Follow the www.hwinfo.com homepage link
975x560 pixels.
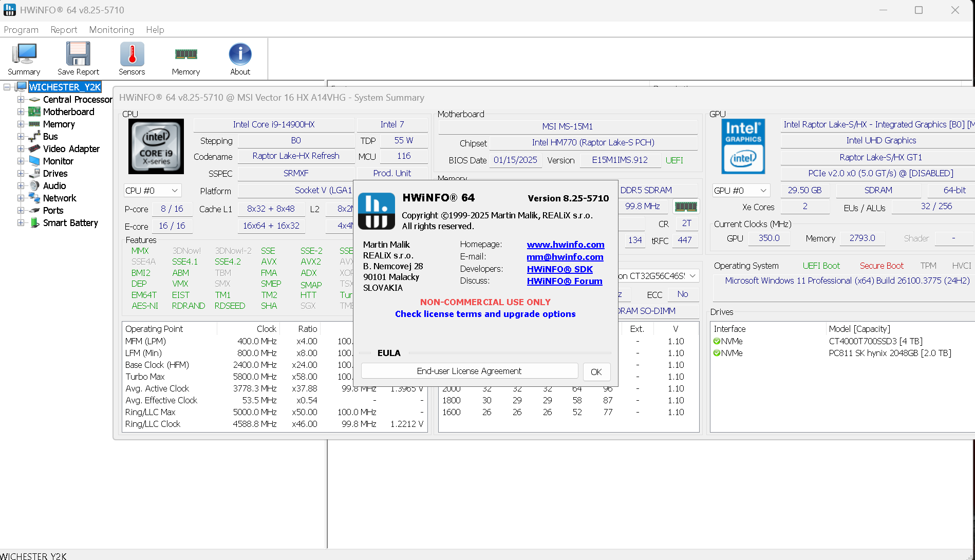pyautogui.click(x=565, y=245)
